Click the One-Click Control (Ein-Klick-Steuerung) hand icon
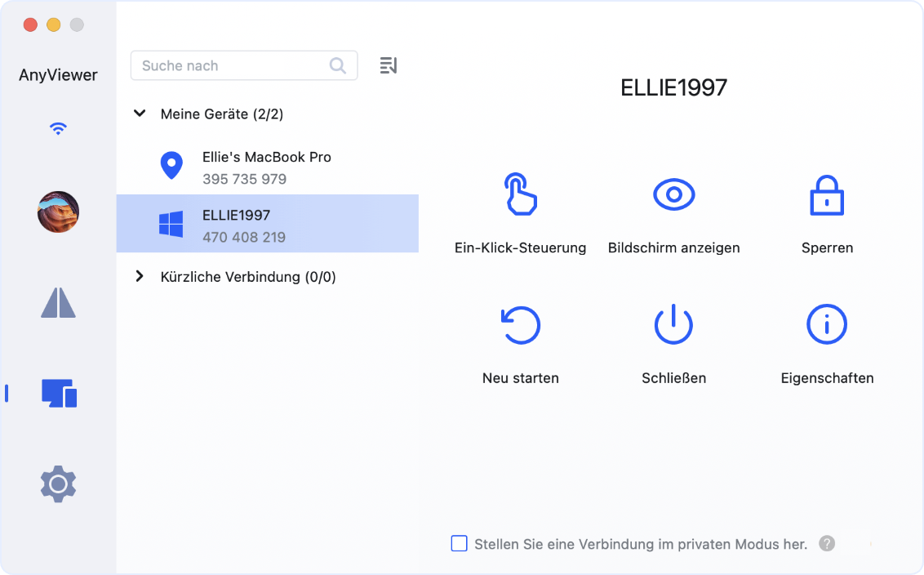 pos(520,194)
